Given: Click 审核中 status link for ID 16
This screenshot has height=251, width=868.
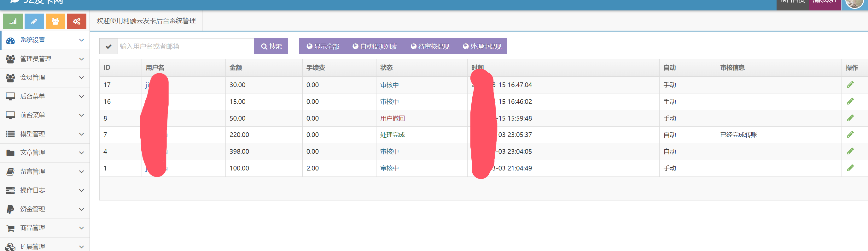Looking at the screenshot, I should click(389, 102).
